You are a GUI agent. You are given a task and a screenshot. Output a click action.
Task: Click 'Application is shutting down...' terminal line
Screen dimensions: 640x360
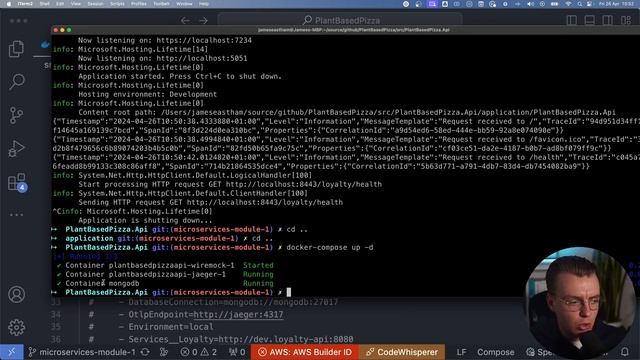tap(145, 220)
